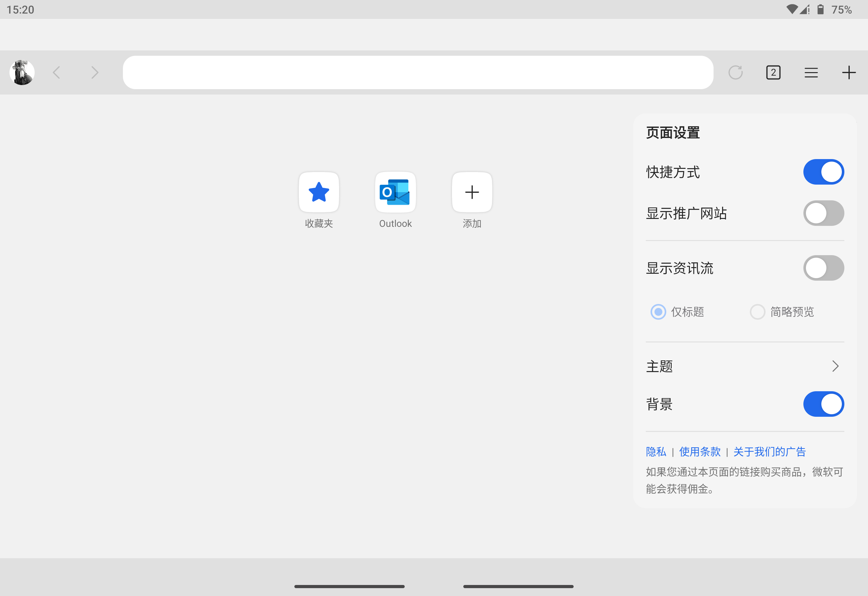Image resolution: width=868 pixels, height=596 pixels.
Task: Turn on the 显示资讯流 switch
Action: point(823,268)
